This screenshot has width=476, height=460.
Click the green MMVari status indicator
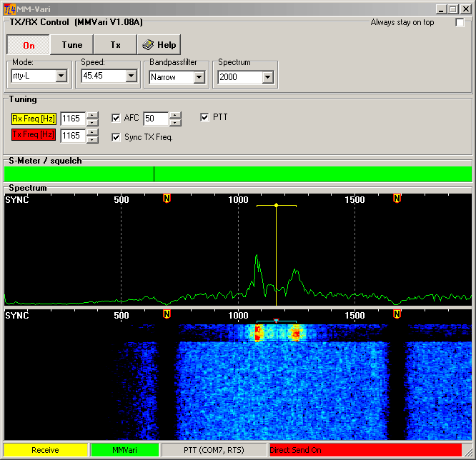pos(125,450)
